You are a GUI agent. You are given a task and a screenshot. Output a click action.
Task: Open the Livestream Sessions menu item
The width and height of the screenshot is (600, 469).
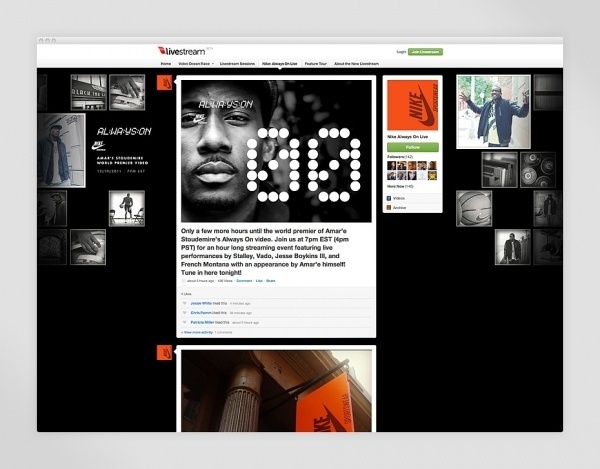pos(237,64)
